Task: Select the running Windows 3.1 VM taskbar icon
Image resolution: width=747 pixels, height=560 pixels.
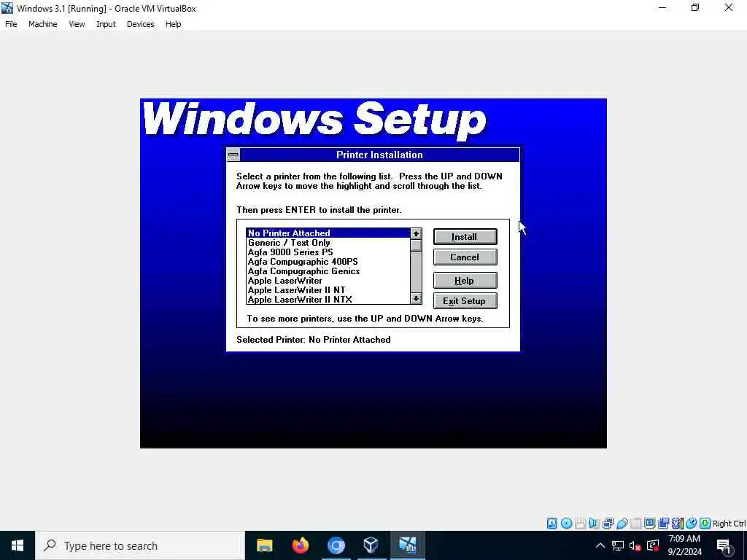Action: (x=407, y=545)
